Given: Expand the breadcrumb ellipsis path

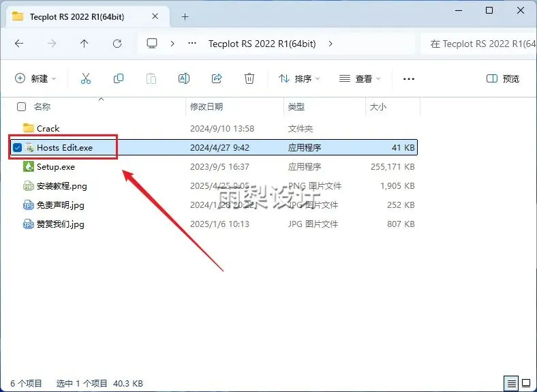Looking at the screenshot, I should 192,43.
